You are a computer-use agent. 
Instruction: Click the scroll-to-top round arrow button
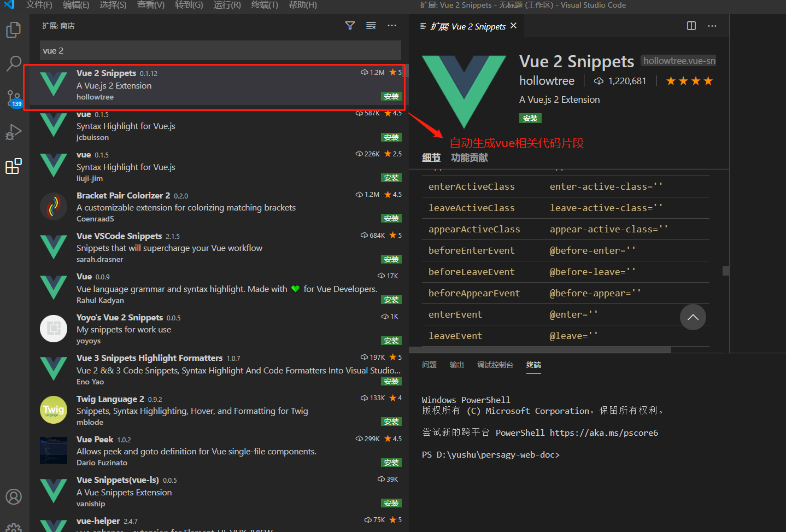click(693, 317)
